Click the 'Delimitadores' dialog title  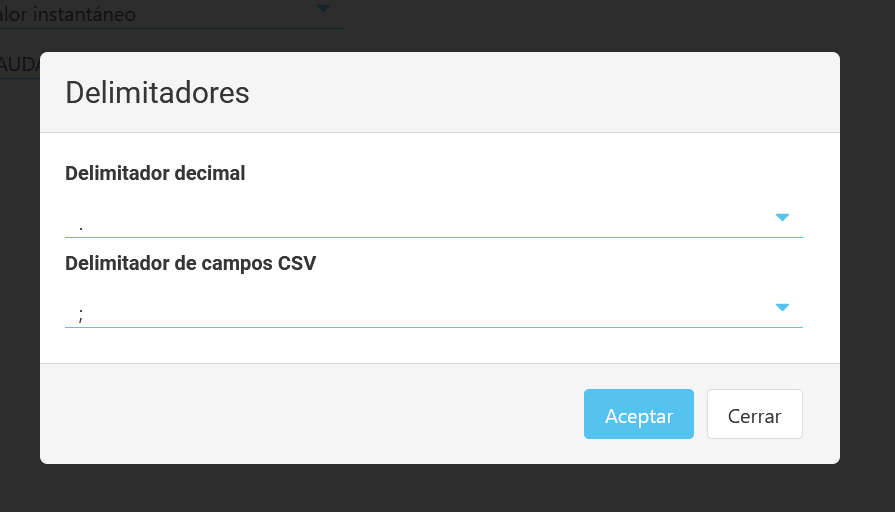[x=157, y=93]
